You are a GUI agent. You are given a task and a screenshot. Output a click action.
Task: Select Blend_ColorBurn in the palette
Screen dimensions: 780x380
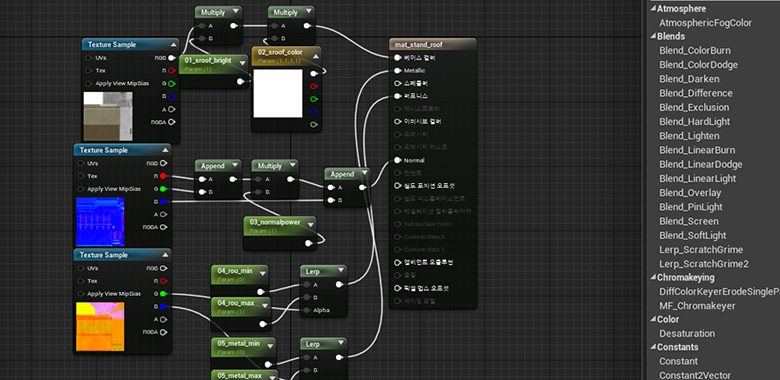[695, 51]
